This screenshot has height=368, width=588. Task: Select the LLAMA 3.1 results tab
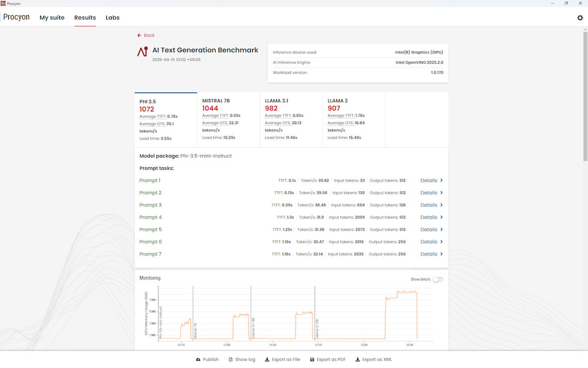pos(291,120)
